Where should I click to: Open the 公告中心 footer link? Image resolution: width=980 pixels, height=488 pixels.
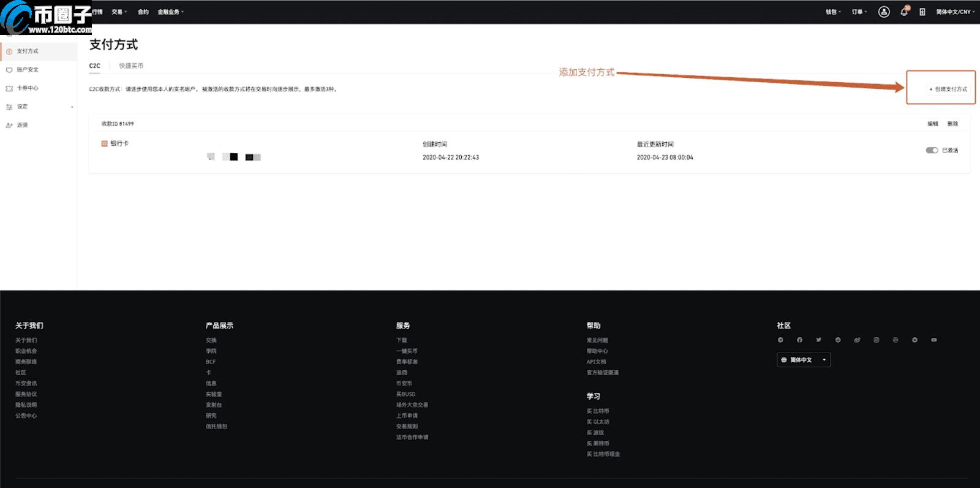[26, 416]
